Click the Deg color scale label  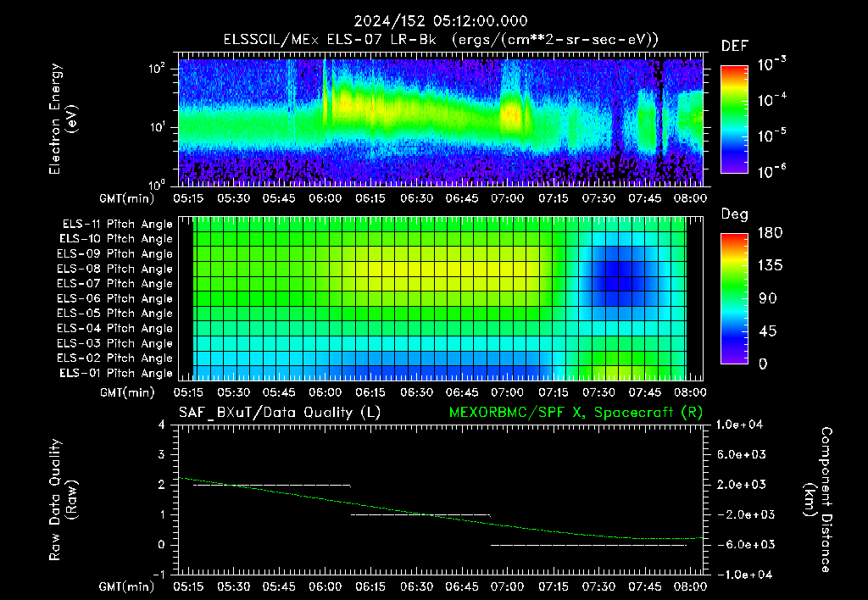coord(735,214)
